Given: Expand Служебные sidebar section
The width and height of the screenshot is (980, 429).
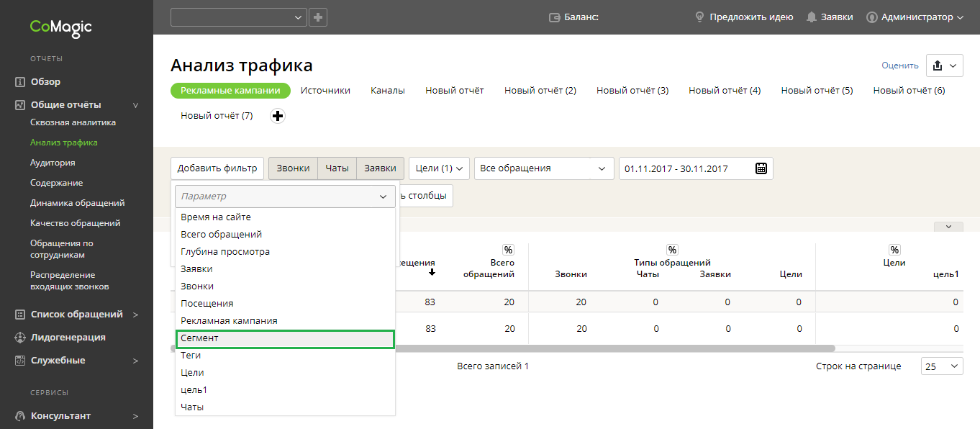Looking at the screenshot, I should (x=136, y=361).
